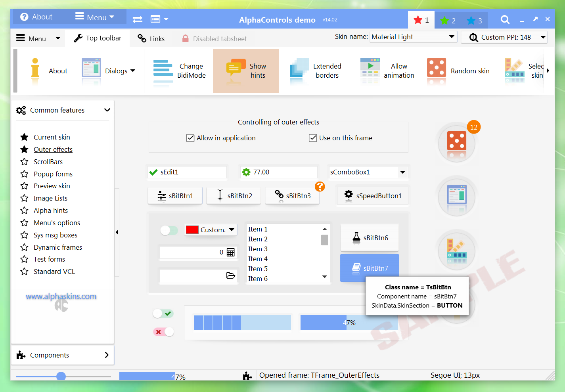Screen dimensions: 565x392
Task: Toggle Show hints toolbar button
Action: [246, 71]
